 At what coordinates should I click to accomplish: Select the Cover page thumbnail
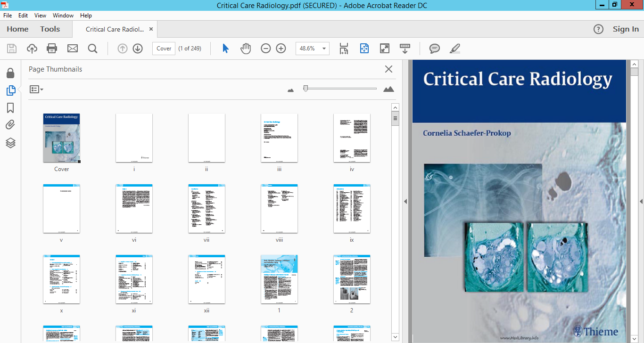pos(61,138)
